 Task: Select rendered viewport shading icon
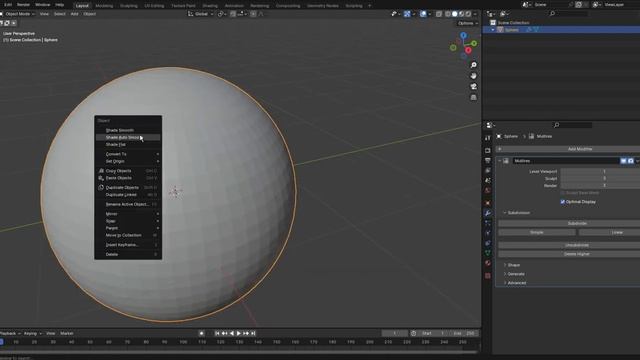pos(468,14)
